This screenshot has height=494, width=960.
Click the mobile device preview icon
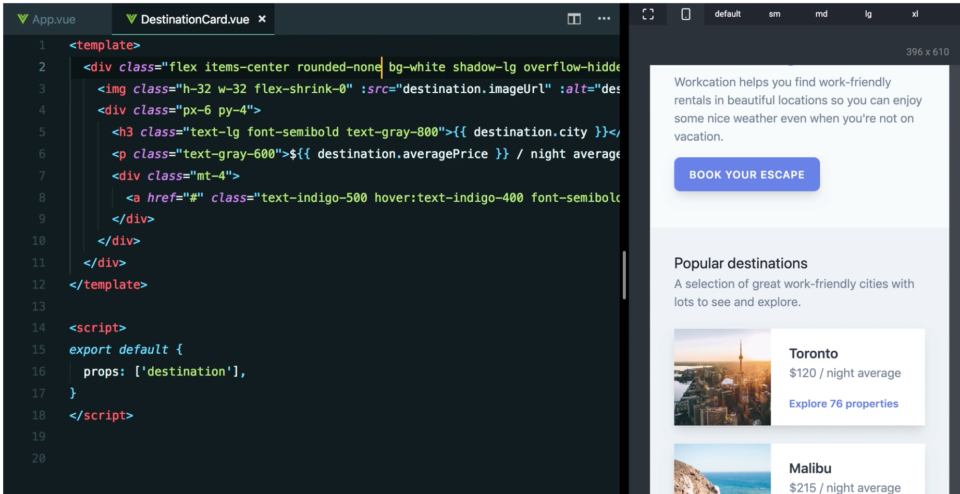[685, 14]
